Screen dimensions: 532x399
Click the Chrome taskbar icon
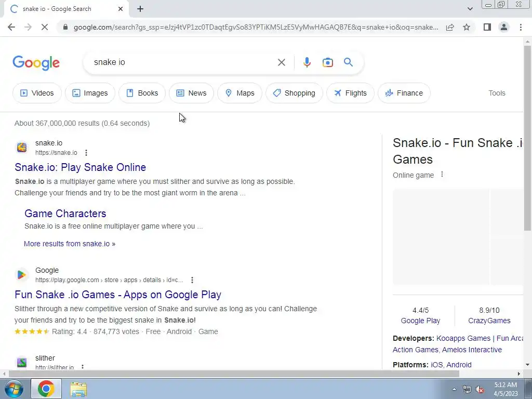pos(46,389)
